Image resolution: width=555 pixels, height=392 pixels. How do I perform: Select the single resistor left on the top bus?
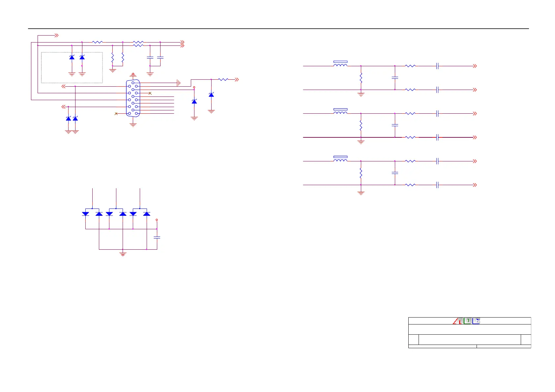97,42
